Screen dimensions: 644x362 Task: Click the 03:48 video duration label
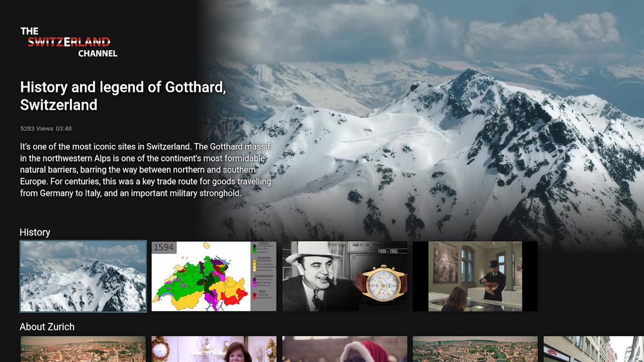tap(64, 129)
